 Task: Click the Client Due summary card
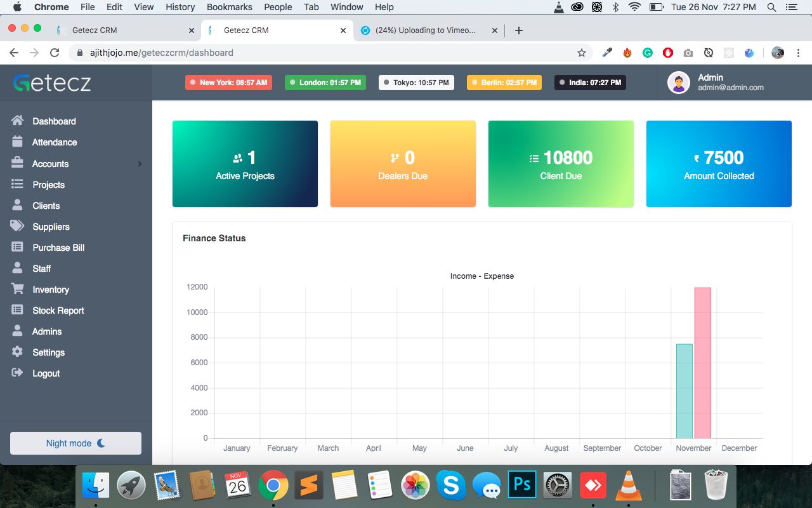(x=561, y=164)
